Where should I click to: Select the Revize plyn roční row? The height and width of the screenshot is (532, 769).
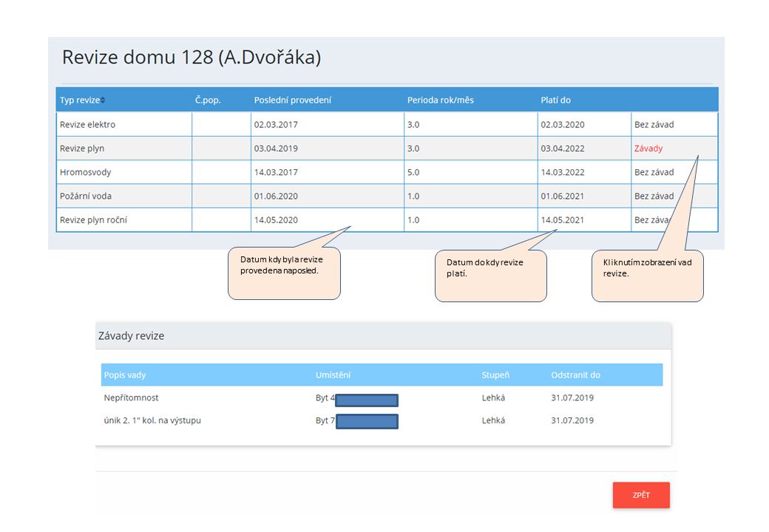tap(93, 219)
